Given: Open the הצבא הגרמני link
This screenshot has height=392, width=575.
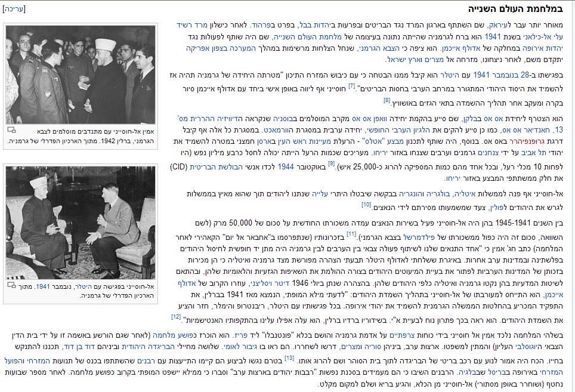Looking at the screenshot, I should (379, 48).
